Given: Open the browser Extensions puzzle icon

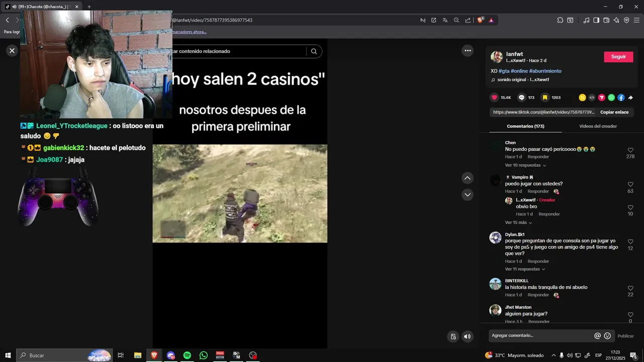Looking at the screenshot, I should 560,20.
